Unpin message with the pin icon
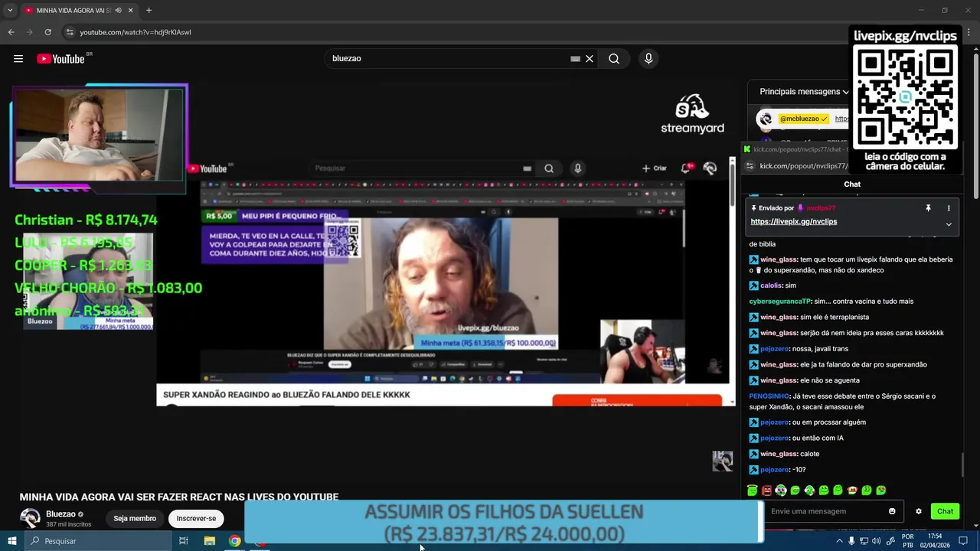The height and width of the screenshot is (551, 980). point(928,208)
